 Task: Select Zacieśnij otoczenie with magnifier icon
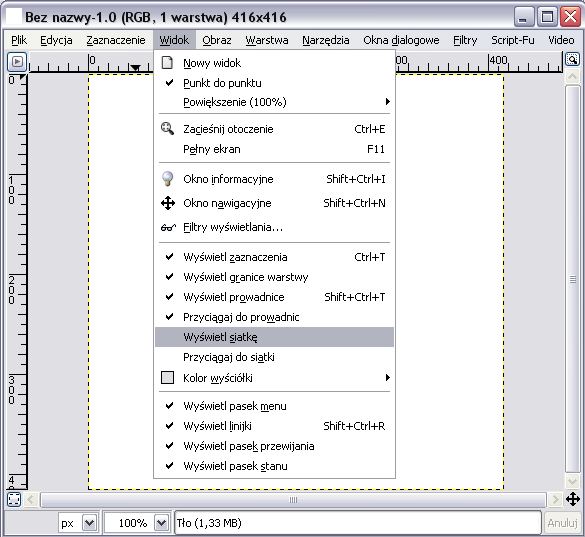[275, 129]
